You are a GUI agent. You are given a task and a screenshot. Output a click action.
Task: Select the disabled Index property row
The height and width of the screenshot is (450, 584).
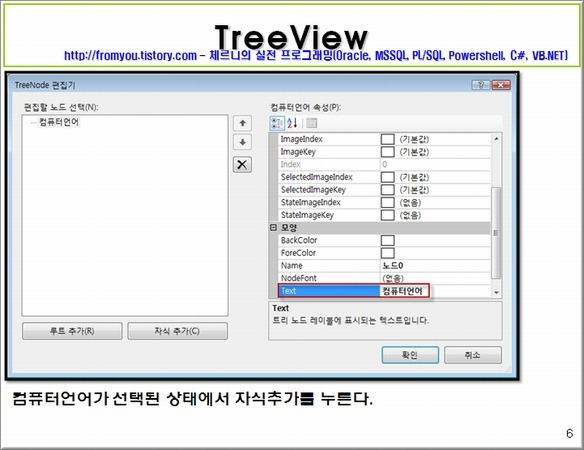pyautogui.click(x=385, y=165)
